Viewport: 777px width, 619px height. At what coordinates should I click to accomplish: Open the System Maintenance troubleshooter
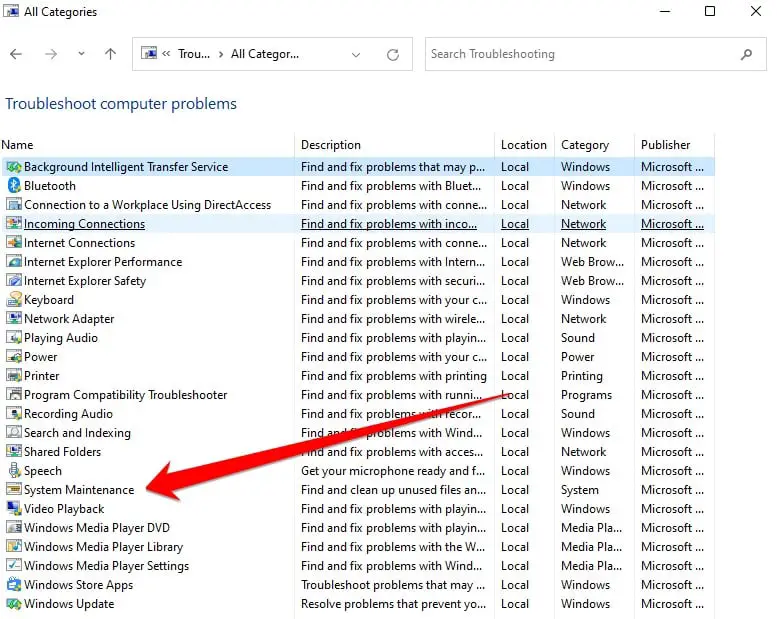(x=79, y=490)
